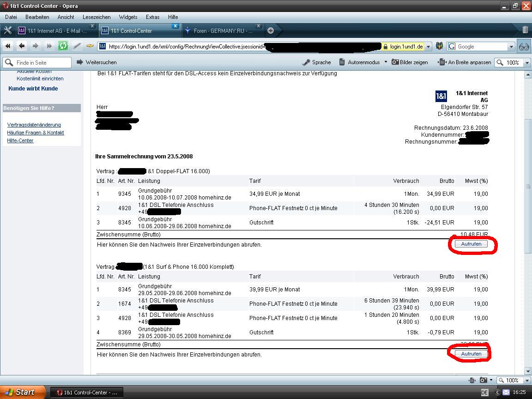Image resolution: width=532 pixels, height=399 pixels.
Task: Click the -24,51 EUR Gutschrift amount
Action: (x=439, y=223)
